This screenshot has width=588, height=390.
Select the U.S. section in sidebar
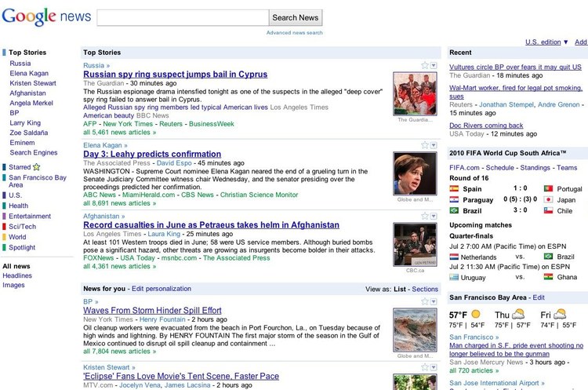[x=16, y=195]
